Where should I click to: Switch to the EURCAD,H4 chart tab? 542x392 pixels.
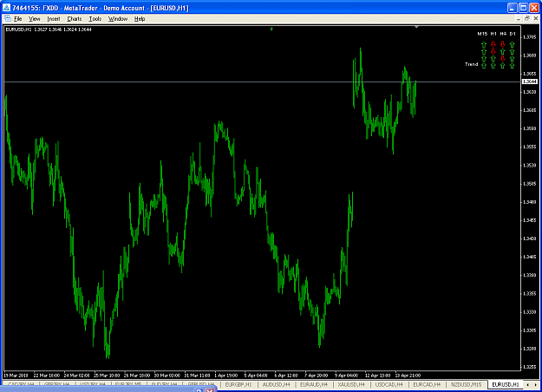pyautogui.click(x=427, y=384)
